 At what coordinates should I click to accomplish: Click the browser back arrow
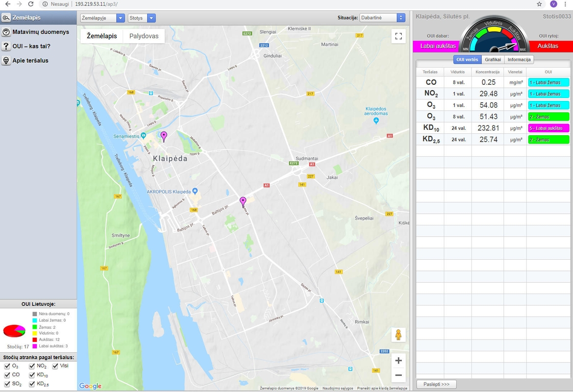(8, 4)
